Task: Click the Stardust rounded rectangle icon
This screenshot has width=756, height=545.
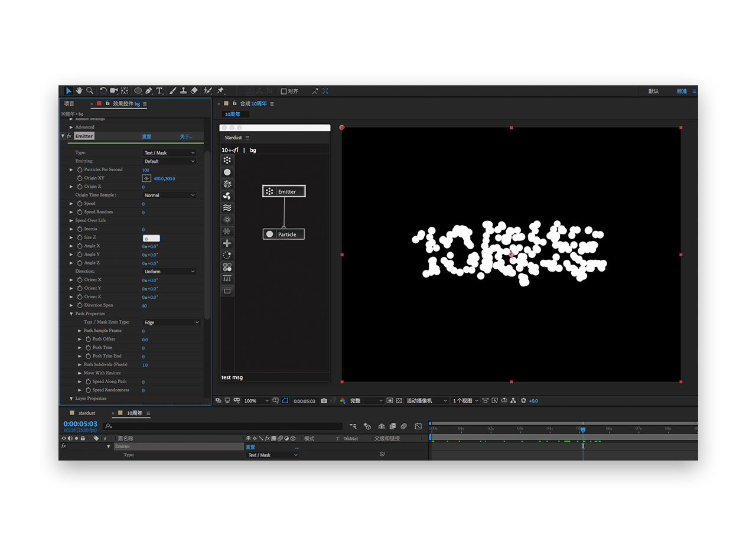Action: (x=227, y=291)
